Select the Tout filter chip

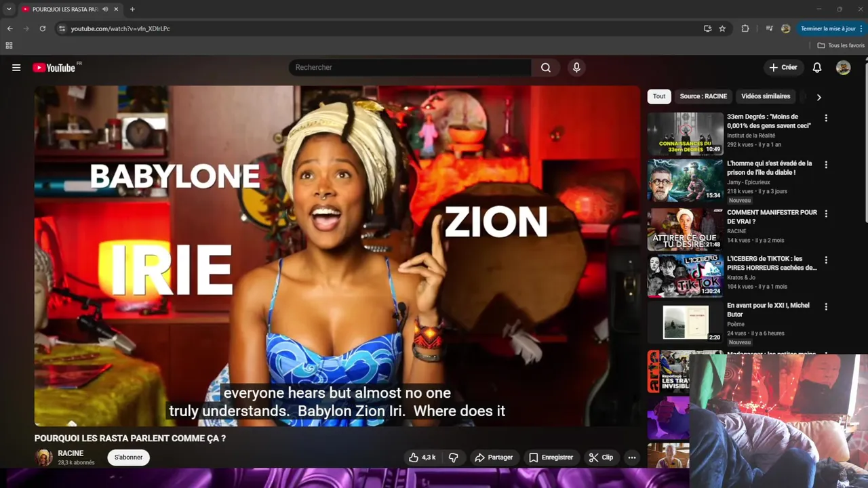tap(659, 96)
